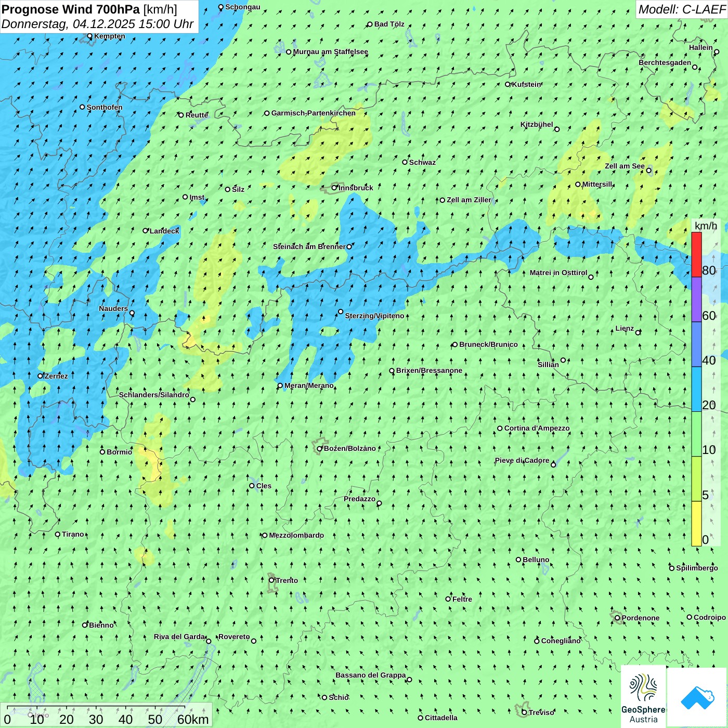
Task: Click the Kitzbühel city label
Action: [x=537, y=124]
